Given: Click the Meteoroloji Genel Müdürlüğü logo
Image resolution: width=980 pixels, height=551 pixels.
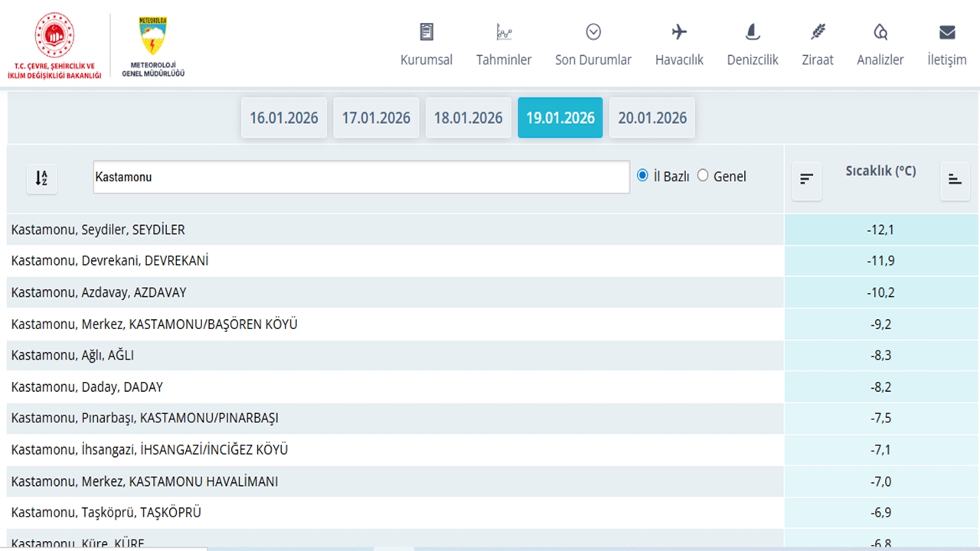Looking at the screenshot, I should coord(153,46).
